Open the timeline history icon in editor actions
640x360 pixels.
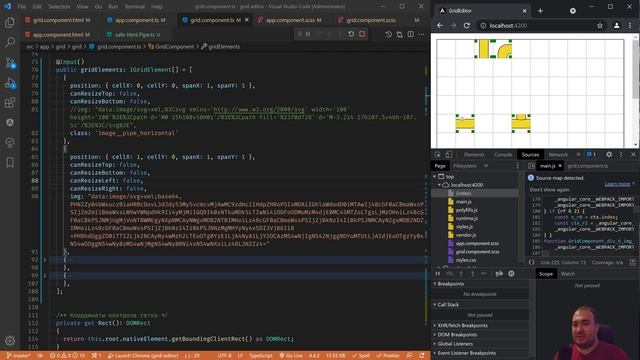tap(389, 35)
